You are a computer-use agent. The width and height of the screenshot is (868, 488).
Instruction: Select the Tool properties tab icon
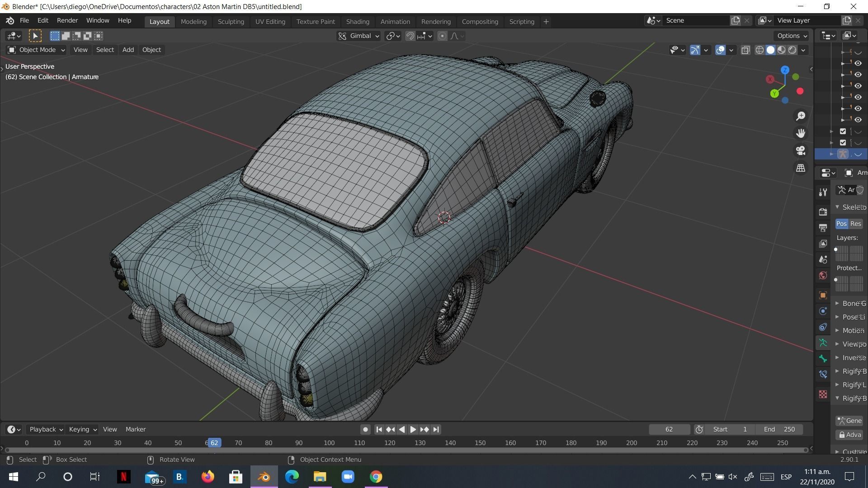[x=823, y=192]
